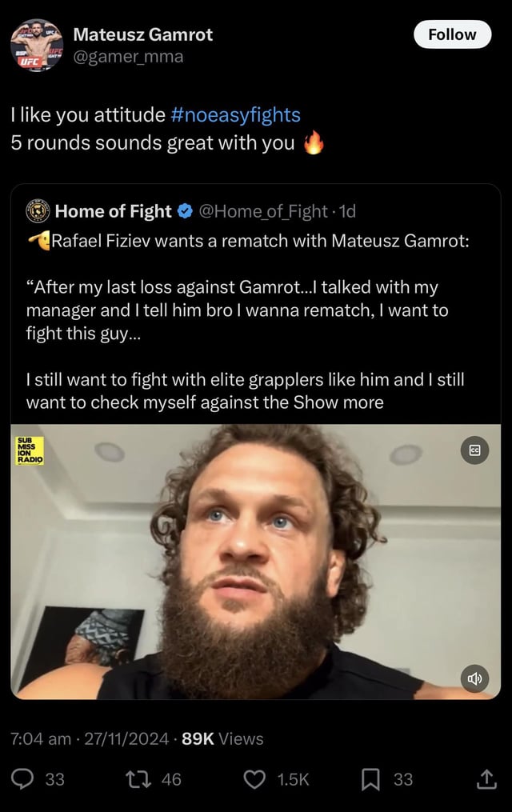This screenshot has height=812, width=512.
Task: Open the @Home_of_Fight handle
Action: coord(262,211)
